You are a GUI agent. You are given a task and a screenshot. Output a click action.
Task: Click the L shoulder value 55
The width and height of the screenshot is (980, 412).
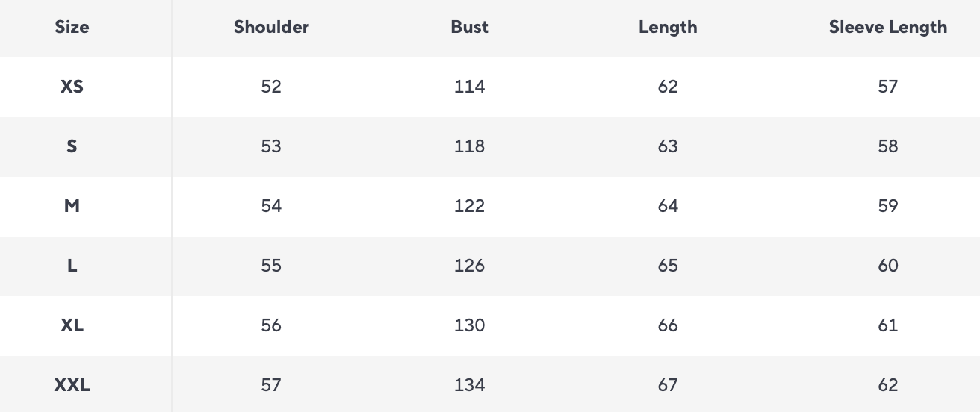(271, 266)
